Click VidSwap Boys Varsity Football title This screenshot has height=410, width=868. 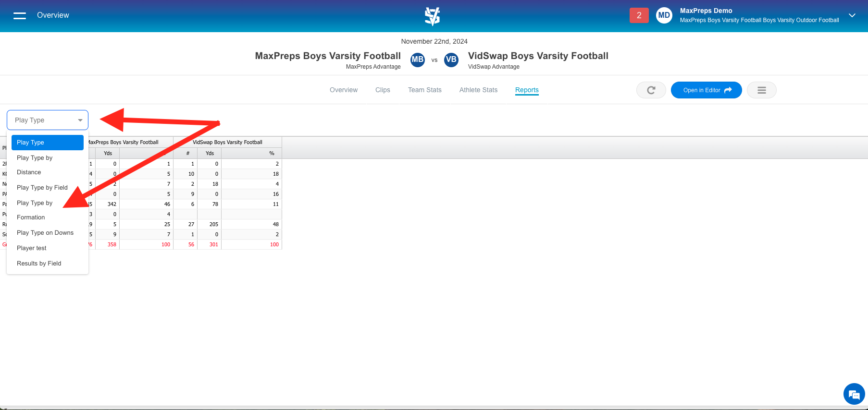click(x=538, y=56)
